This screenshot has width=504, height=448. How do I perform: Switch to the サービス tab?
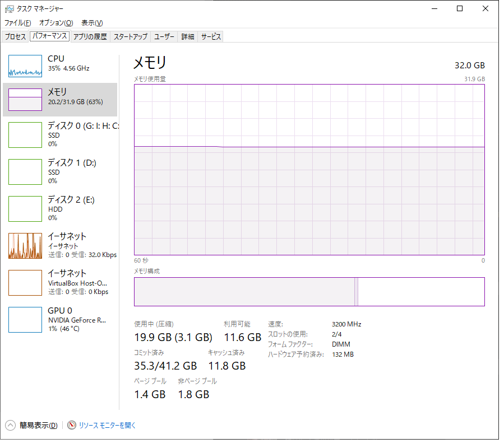pos(211,37)
